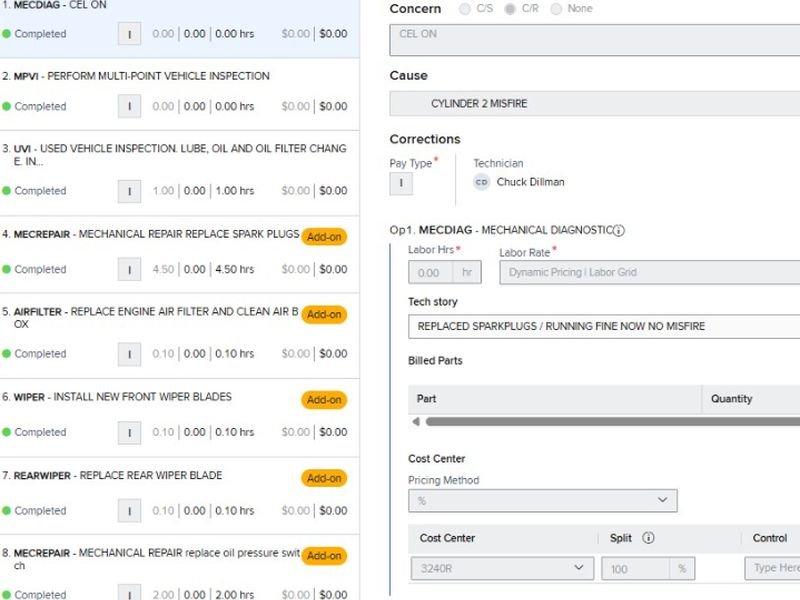Click the Quantity column header
800x600 pixels.
751,399
